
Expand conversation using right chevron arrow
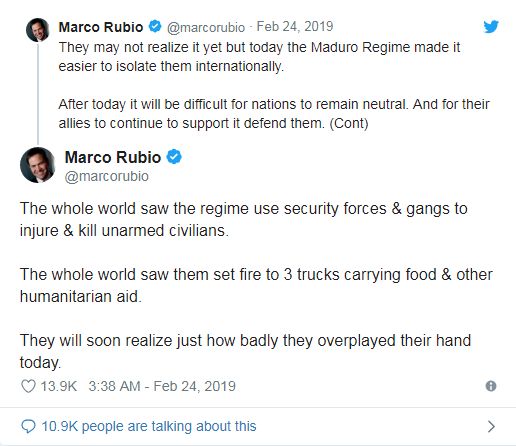(x=491, y=426)
